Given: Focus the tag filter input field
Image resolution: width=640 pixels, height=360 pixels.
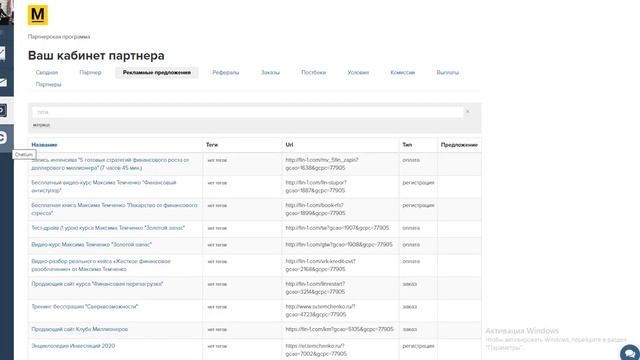Looking at the screenshot, I should click(x=247, y=112).
